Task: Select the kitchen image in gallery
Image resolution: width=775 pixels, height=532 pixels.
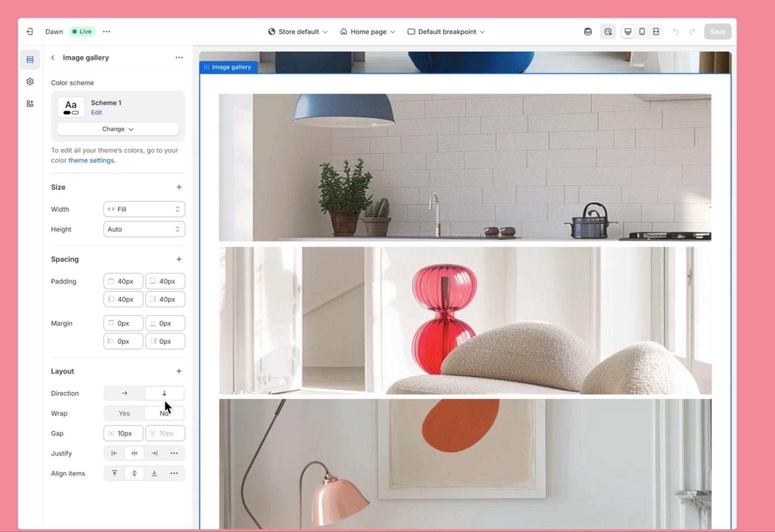Action: [465, 167]
